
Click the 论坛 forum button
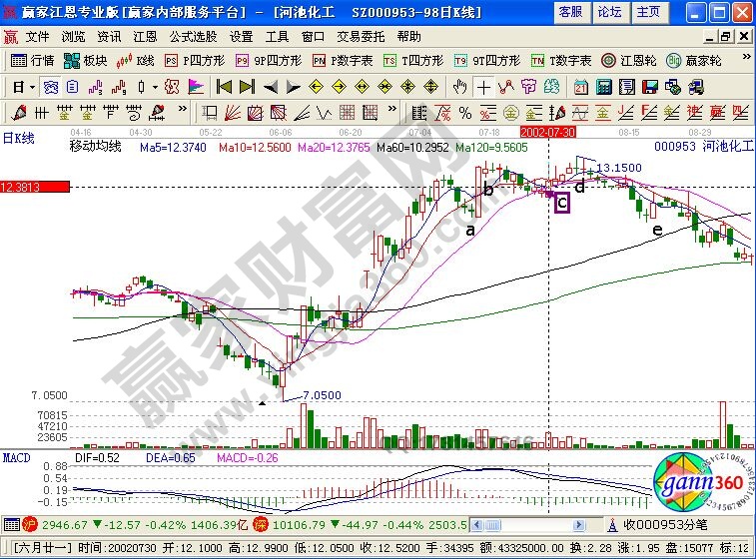pyautogui.click(x=609, y=12)
